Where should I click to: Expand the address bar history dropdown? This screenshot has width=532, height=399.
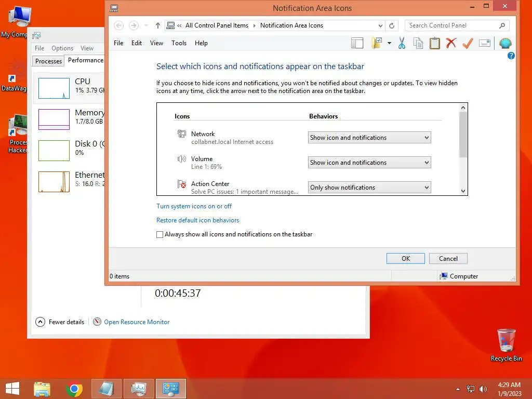click(x=380, y=25)
